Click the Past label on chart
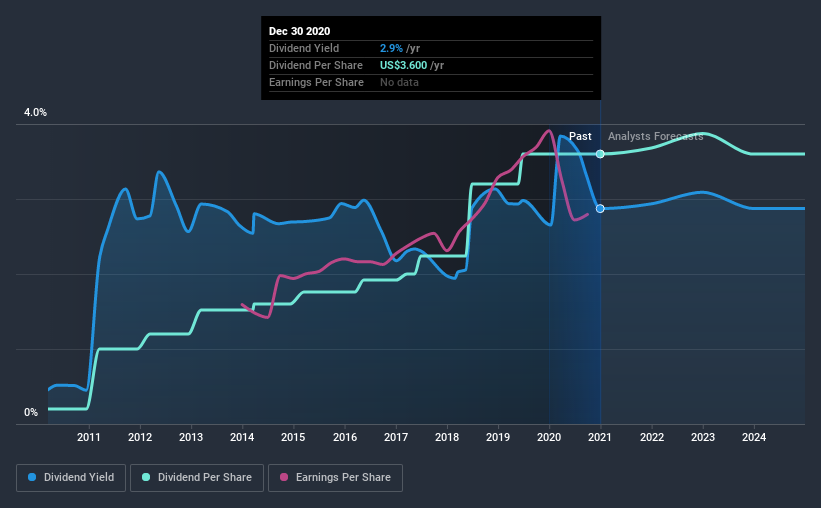This screenshot has height=508, width=821. [580, 136]
